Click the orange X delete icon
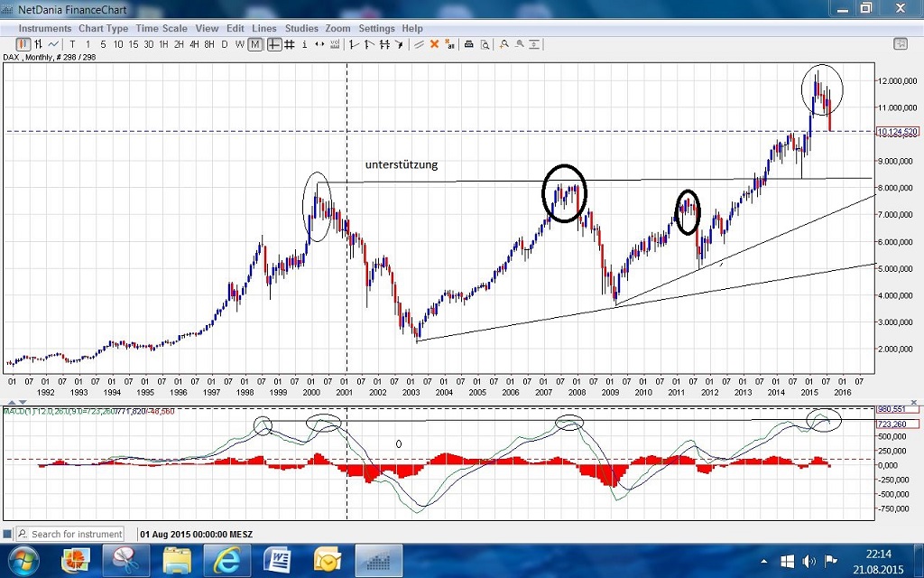 (434, 44)
